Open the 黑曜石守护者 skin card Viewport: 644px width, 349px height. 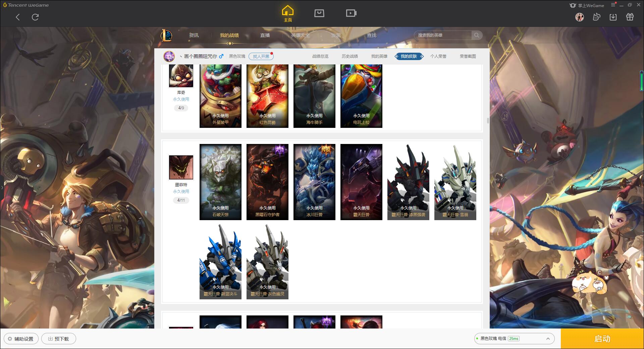point(267,182)
